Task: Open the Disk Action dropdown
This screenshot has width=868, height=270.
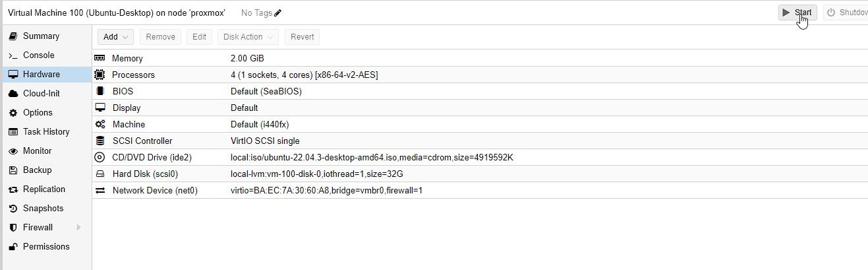Action: click(x=248, y=37)
